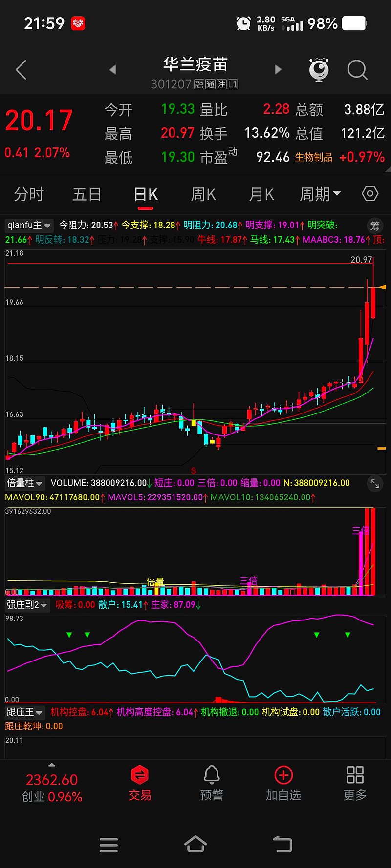This screenshot has height=868, width=391.
Task: Tap the Android home button
Action: (x=195, y=844)
